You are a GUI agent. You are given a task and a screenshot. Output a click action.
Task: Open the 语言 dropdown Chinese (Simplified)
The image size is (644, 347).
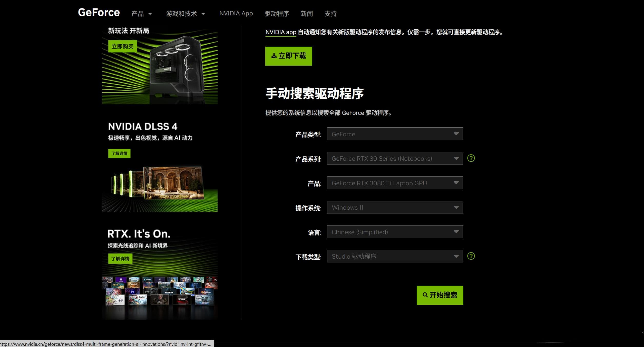point(395,232)
